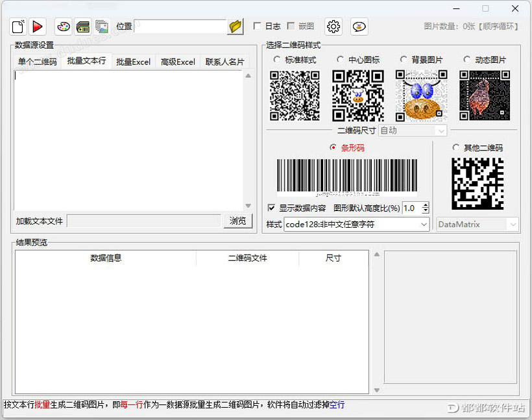532x420 pixels.
Task: Click the red play icon to start generating
Action: click(38, 26)
